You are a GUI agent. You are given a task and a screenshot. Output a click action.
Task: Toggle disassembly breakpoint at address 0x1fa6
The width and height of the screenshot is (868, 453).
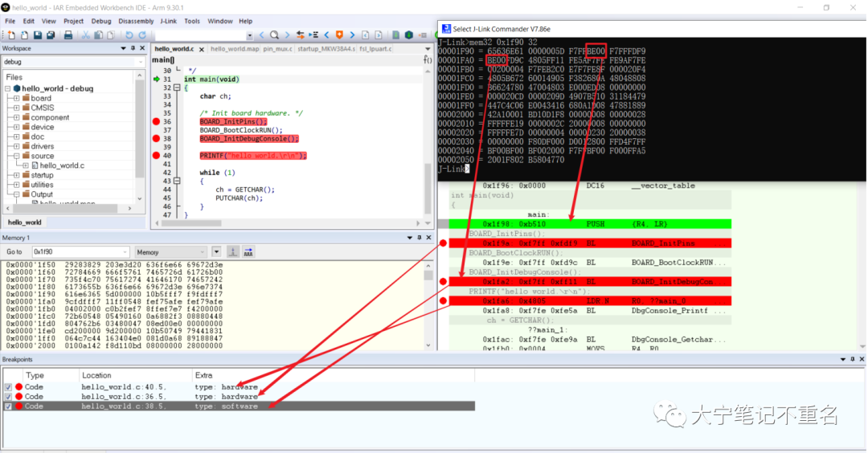pos(444,301)
